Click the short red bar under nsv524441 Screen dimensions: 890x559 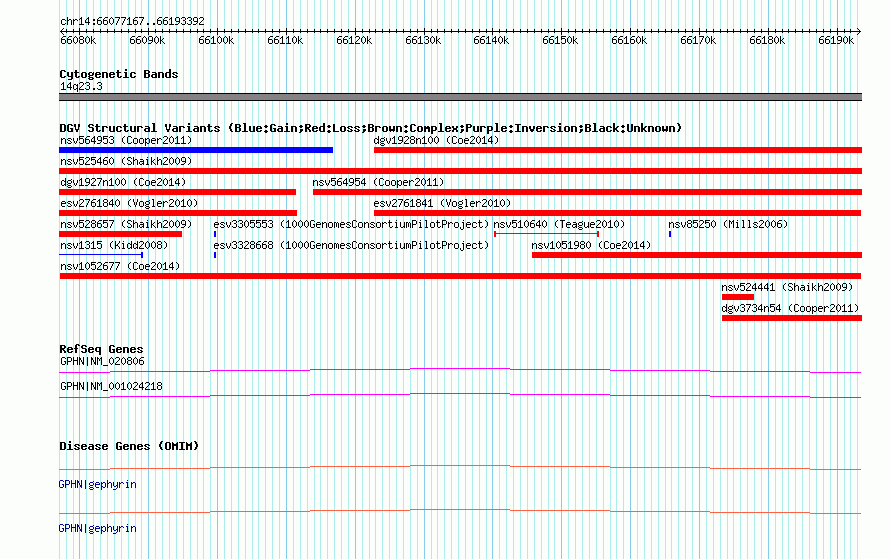738,297
